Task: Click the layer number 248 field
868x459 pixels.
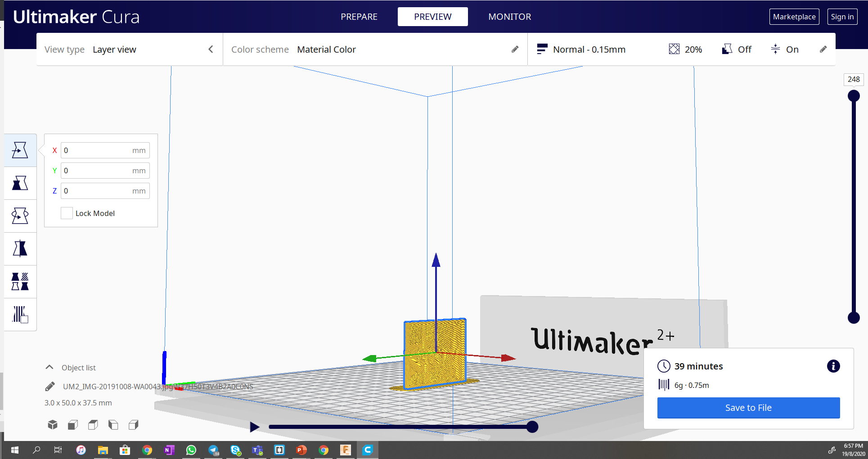Action: click(854, 79)
